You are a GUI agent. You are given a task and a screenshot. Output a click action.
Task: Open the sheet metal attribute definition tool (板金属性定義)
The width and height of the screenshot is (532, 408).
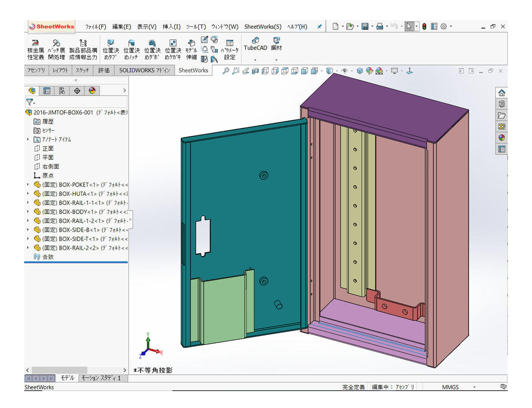(x=36, y=49)
